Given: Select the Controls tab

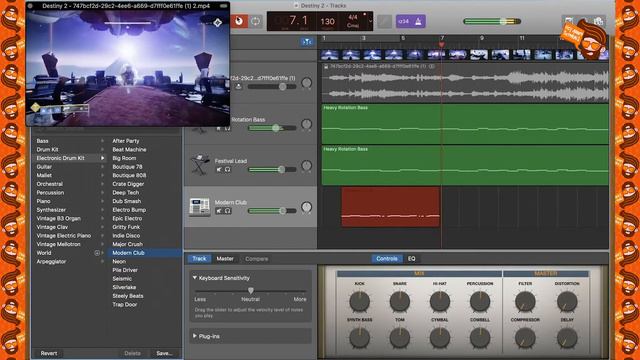Looking at the screenshot, I should point(387,258).
